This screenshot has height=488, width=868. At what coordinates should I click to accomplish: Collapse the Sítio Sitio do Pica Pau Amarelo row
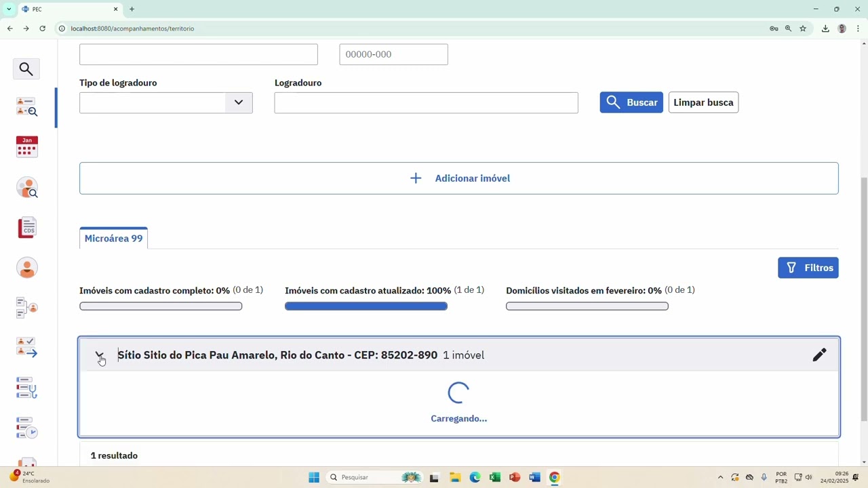click(x=100, y=354)
